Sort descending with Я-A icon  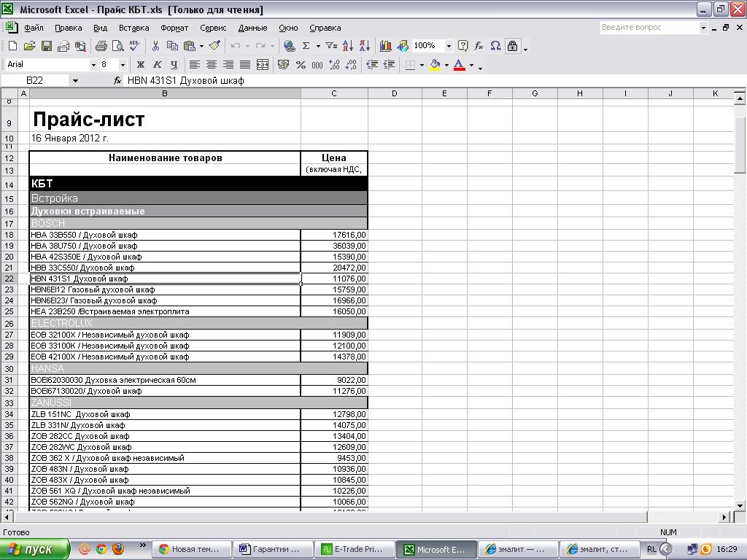(365, 46)
